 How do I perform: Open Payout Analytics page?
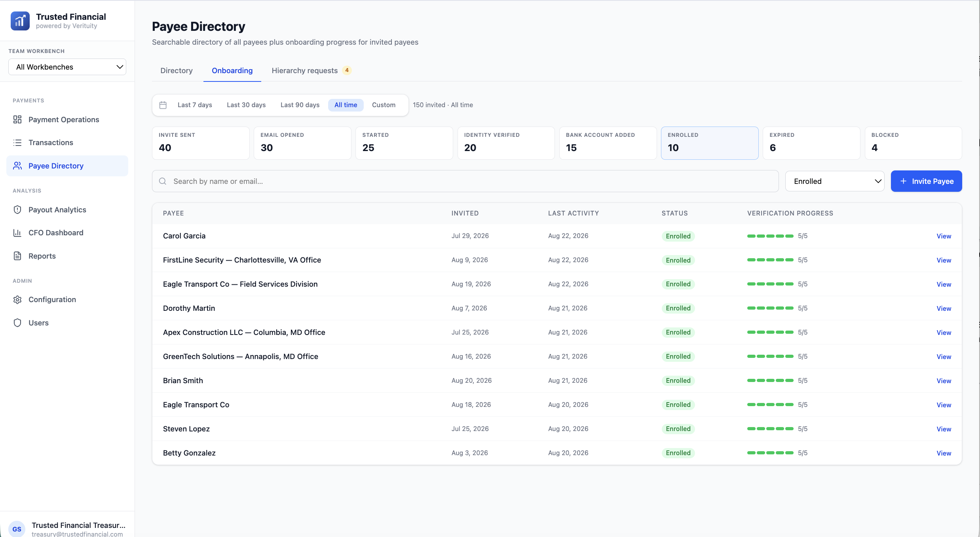click(67, 210)
